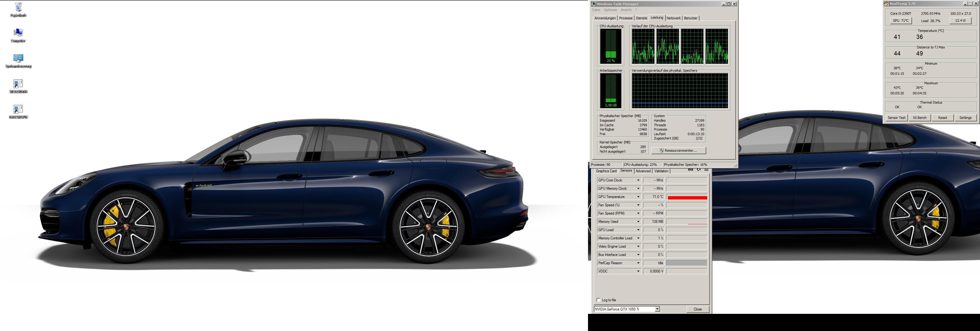Expand the PerfCap Reason dropdown
980x331 pixels.
(638, 263)
